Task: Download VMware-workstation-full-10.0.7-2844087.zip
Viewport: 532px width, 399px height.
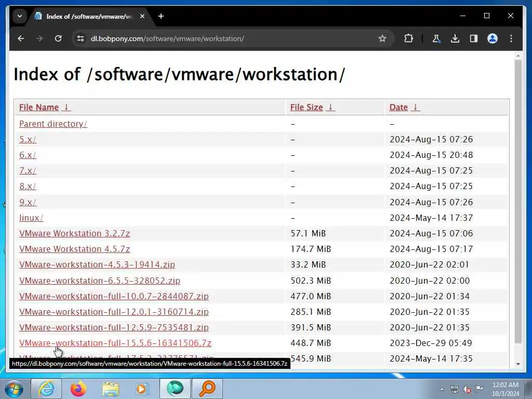Action: click(114, 296)
